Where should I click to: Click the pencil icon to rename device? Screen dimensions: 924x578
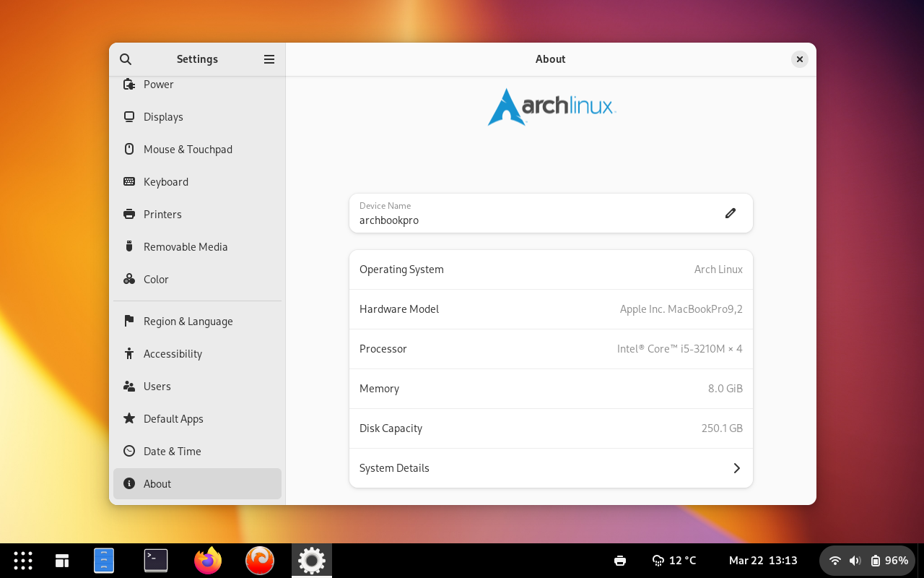tap(731, 213)
